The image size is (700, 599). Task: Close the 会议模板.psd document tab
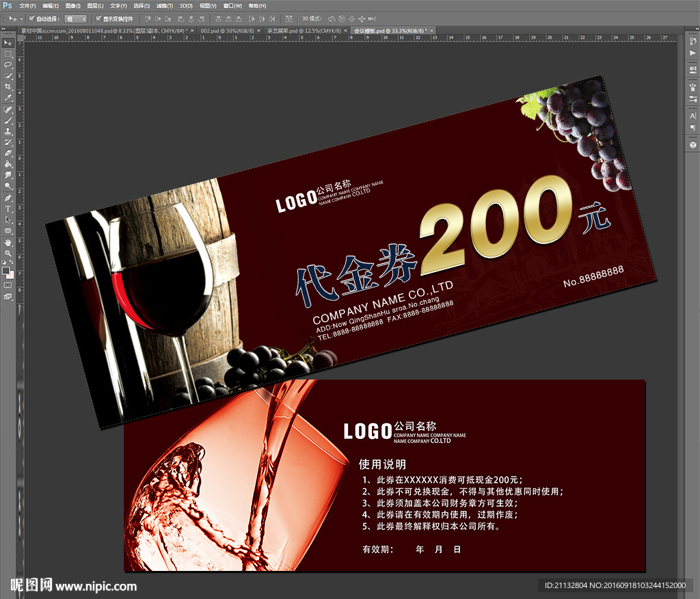(x=432, y=31)
